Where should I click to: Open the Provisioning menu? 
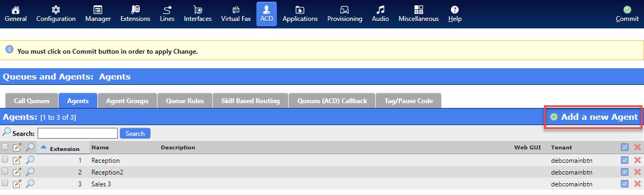(345, 14)
